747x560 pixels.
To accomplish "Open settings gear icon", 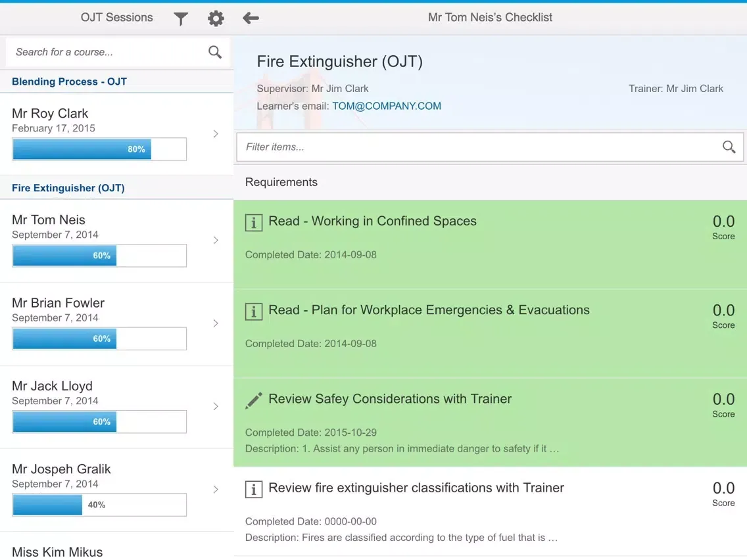I will (x=216, y=18).
